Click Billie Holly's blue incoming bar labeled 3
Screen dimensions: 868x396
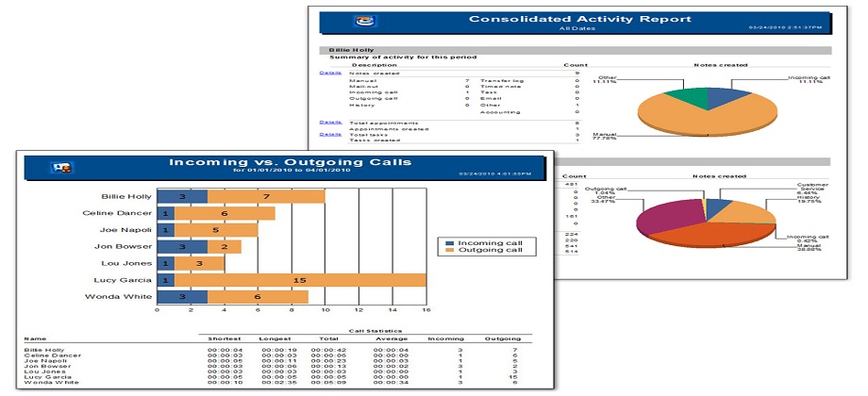pos(183,196)
